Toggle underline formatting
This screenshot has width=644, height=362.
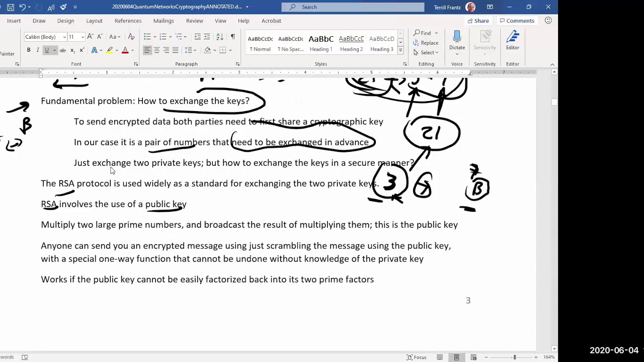(47, 50)
